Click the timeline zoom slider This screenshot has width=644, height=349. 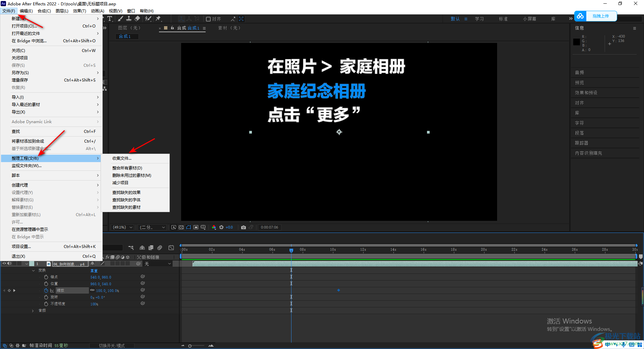pos(197,346)
